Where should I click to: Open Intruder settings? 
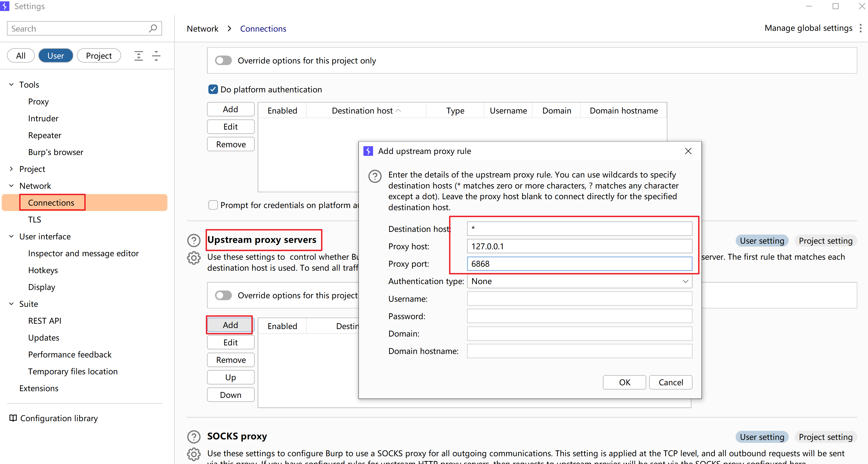point(43,118)
